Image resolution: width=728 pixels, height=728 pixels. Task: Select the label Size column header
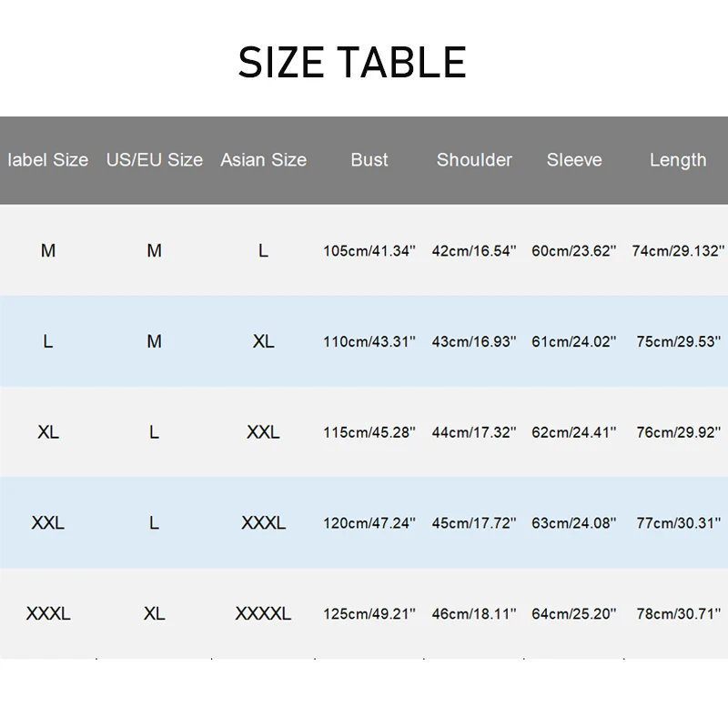[48, 160]
